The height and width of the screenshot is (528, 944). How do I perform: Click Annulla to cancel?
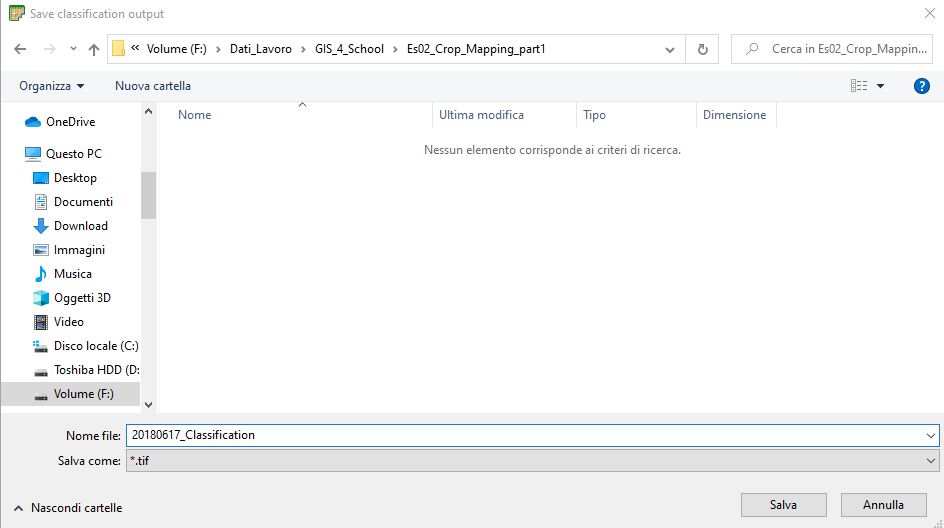tap(883, 505)
